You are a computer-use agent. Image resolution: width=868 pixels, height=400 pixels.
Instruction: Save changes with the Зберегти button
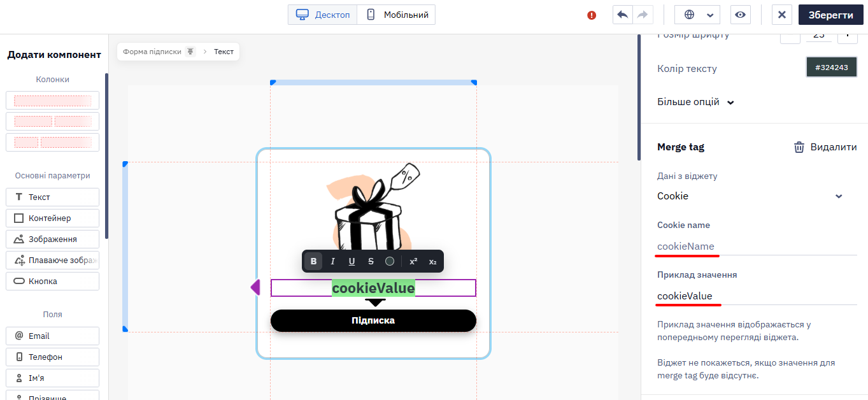(x=831, y=15)
